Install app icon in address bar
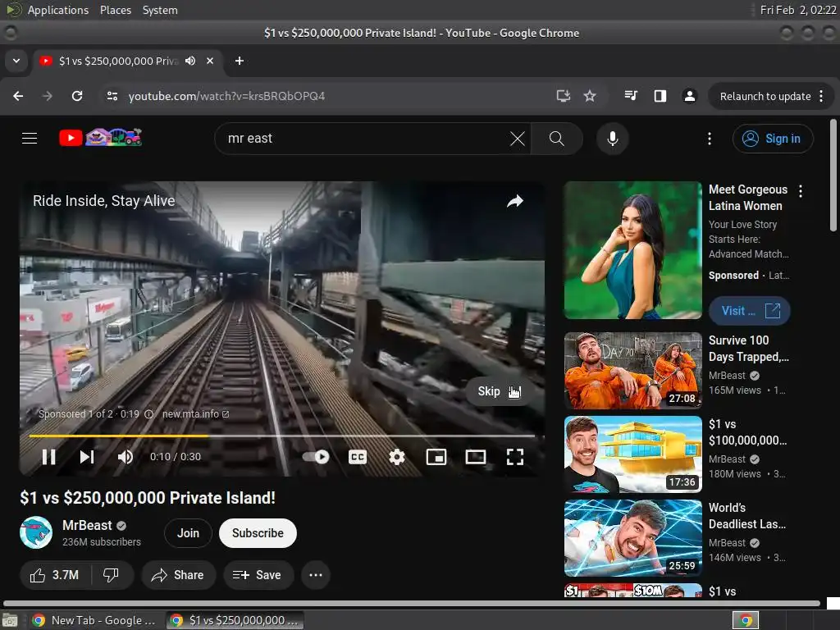This screenshot has height=630, width=840. (563, 96)
